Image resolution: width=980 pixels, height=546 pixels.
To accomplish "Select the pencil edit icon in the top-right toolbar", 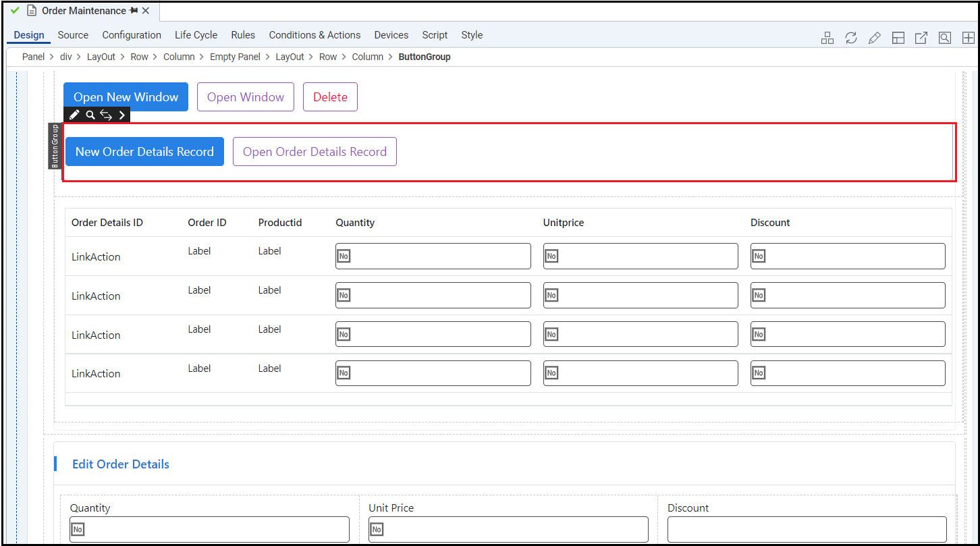I will pyautogui.click(x=875, y=38).
